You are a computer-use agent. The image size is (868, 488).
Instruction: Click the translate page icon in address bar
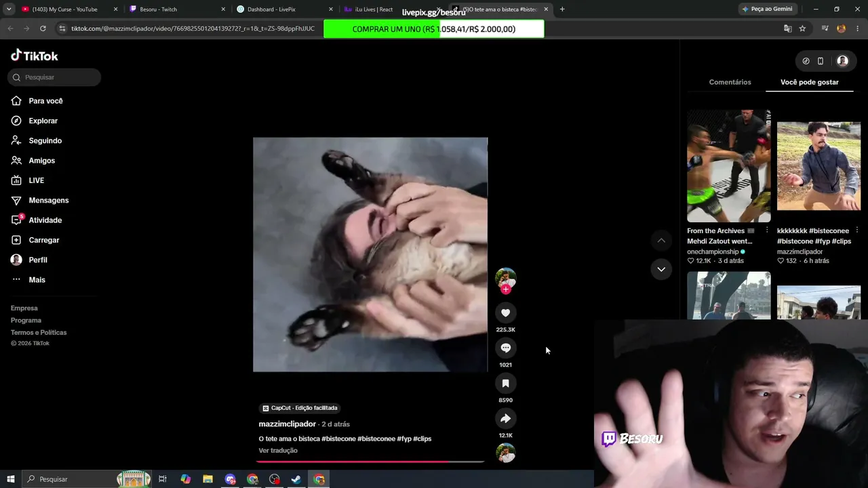click(x=787, y=28)
